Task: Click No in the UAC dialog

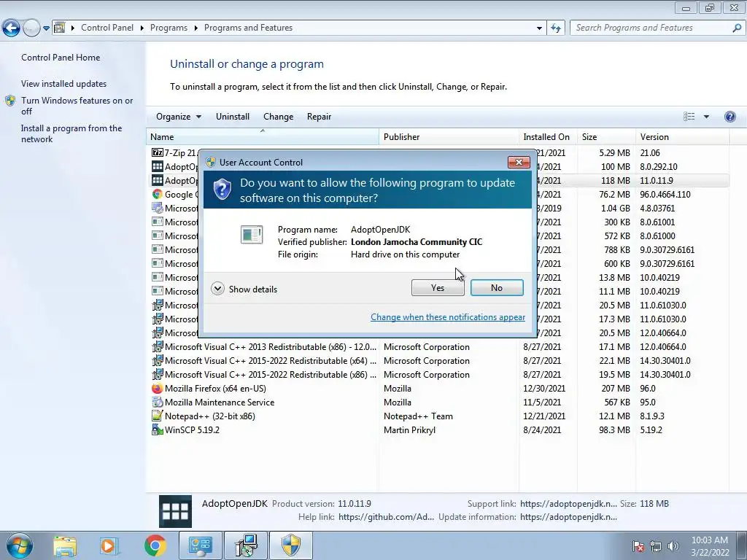Action: [497, 287]
